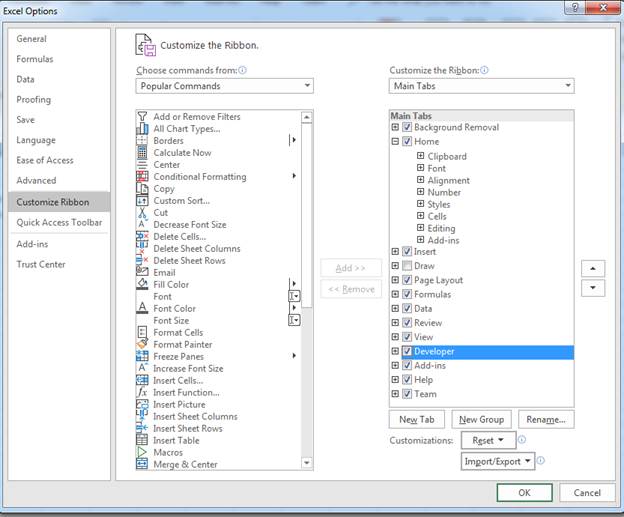The height and width of the screenshot is (517, 624).
Task: Click the Insert Function fx icon
Action: [x=142, y=392]
